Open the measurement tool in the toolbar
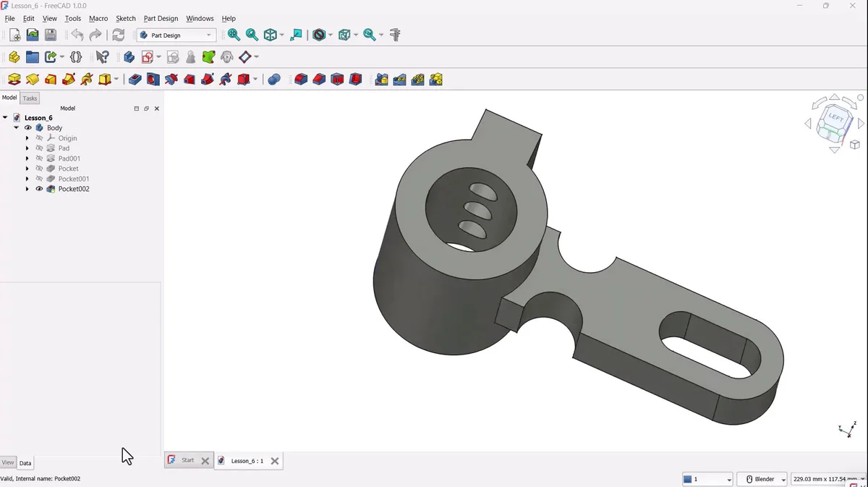 pos(394,35)
